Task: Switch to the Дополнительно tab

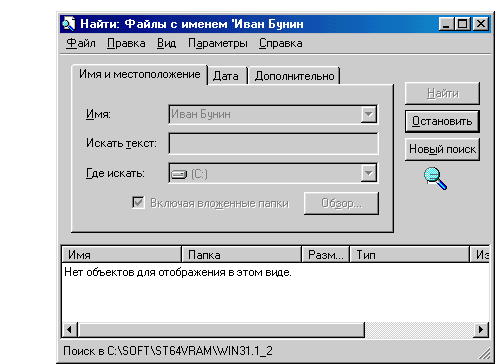Action: pos(294,76)
